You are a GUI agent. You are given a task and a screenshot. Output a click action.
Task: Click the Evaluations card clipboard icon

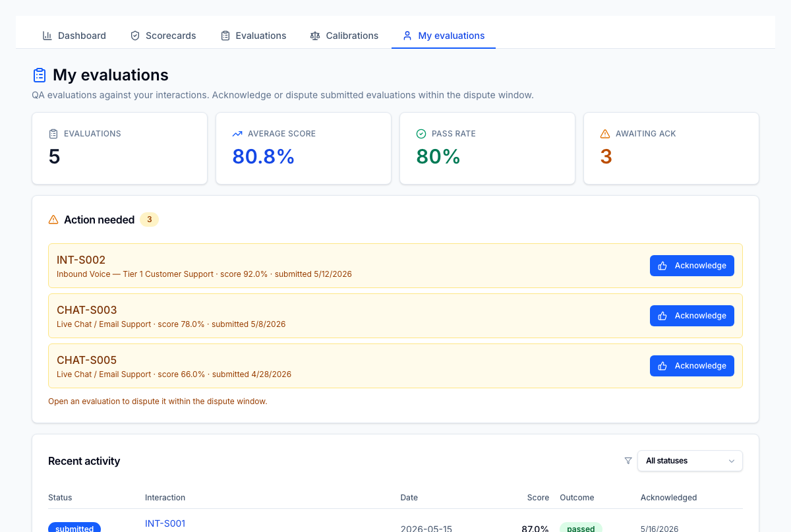(53, 134)
